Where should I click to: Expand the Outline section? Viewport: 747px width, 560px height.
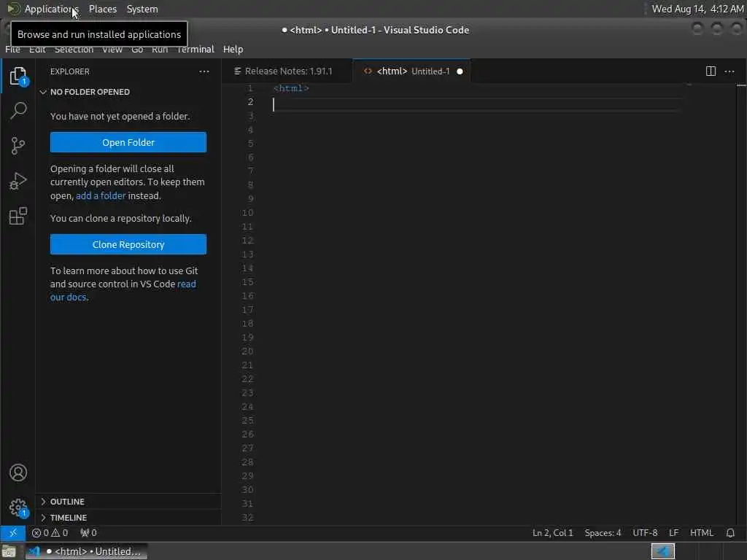pyautogui.click(x=67, y=502)
